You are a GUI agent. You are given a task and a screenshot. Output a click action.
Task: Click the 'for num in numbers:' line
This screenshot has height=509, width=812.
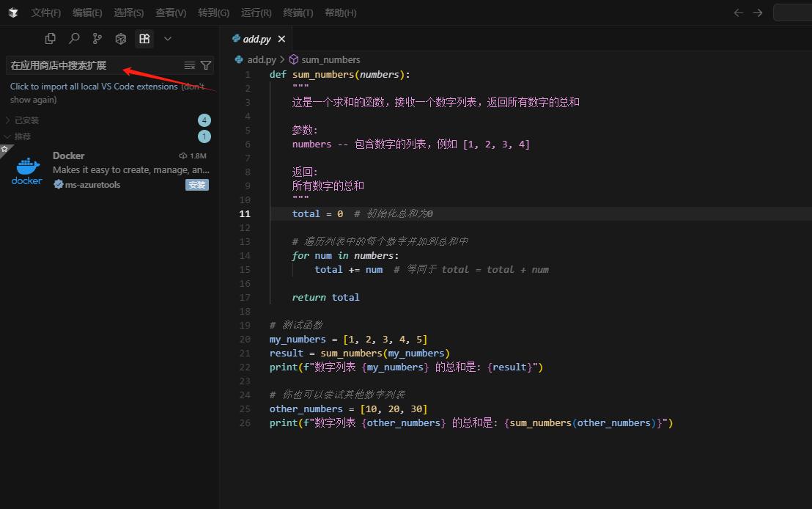(345, 255)
